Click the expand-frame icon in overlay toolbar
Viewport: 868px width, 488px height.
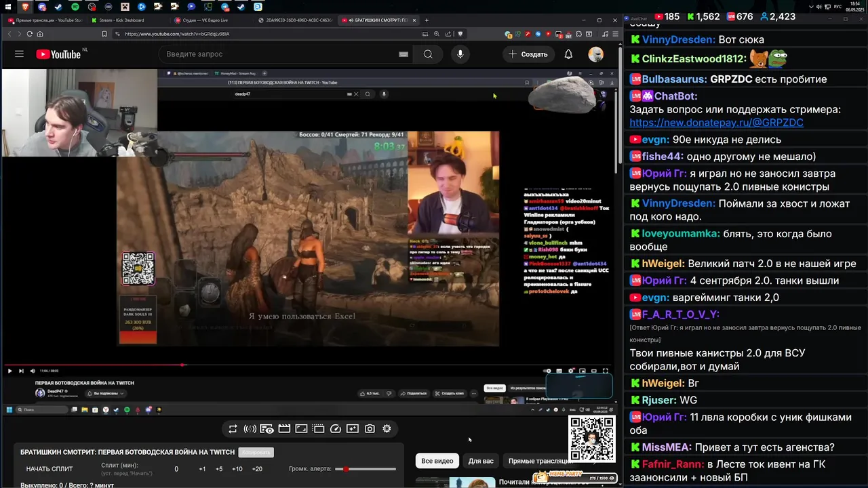[301, 429]
